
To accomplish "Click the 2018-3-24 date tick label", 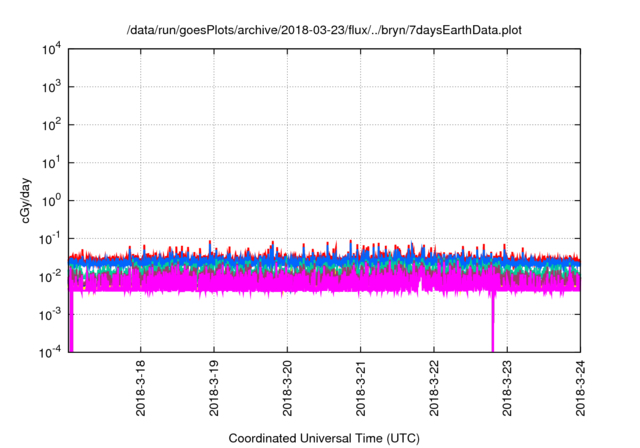I will pyautogui.click(x=580, y=388).
